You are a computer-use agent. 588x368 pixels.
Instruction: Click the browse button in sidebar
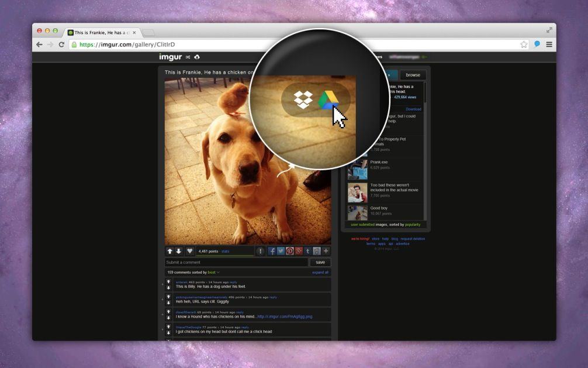413,75
